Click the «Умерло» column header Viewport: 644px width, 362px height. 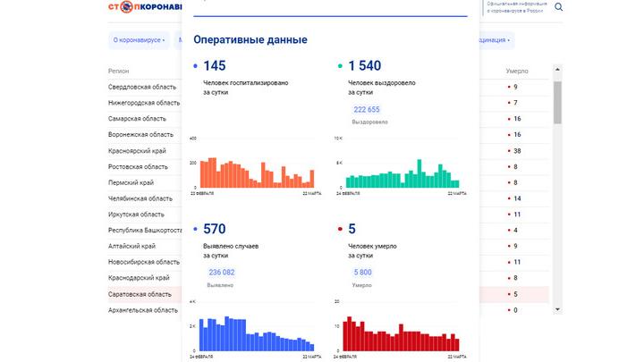(518, 70)
